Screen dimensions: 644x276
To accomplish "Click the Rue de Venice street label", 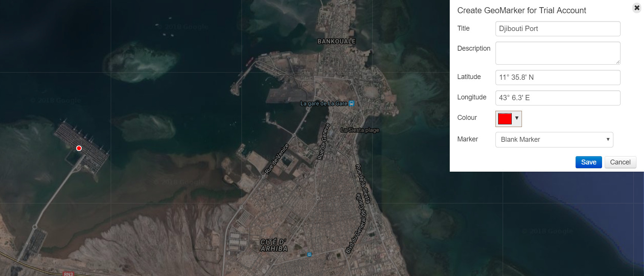I will tap(277, 159).
